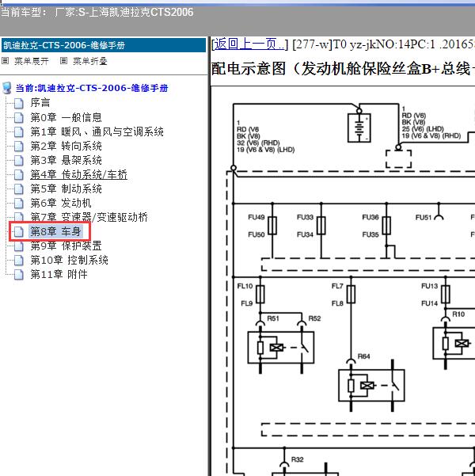Open 第2章 转向系统
The image size is (475, 476).
pyautogui.click(x=66, y=146)
